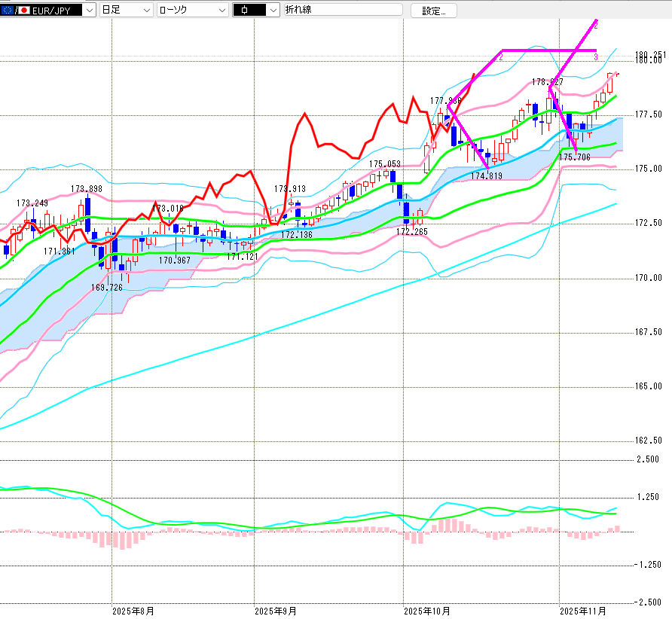The height and width of the screenshot is (619, 672).
Task: Click the 172.265 low price label
Action: tap(412, 231)
